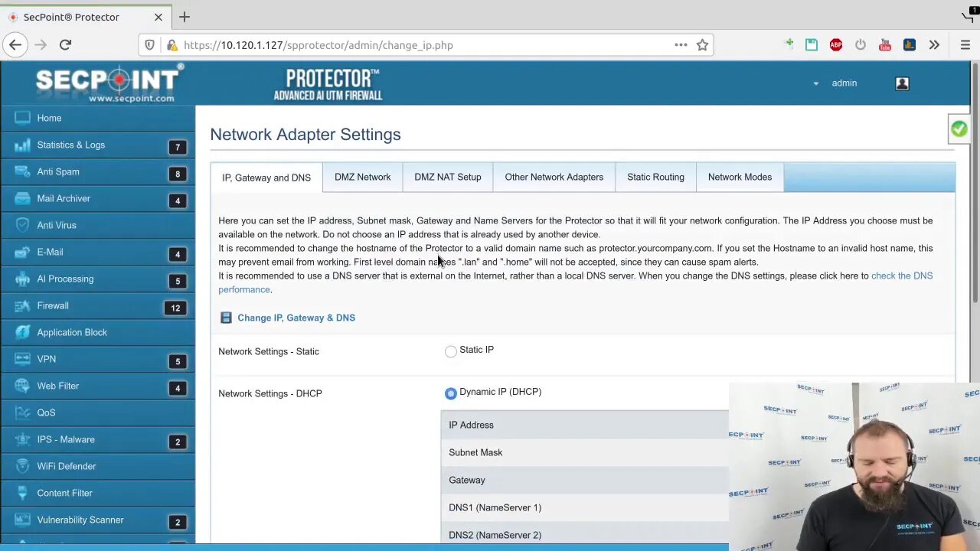Select the Content Filter icon

tap(22, 493)
